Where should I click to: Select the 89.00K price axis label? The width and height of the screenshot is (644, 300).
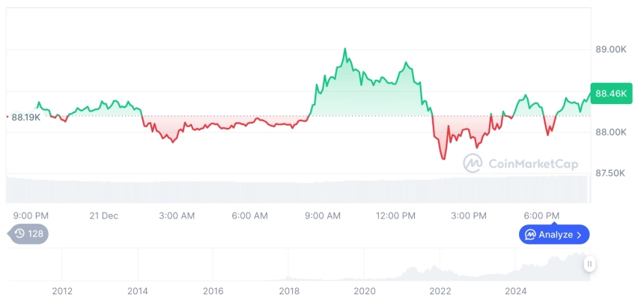click(610, 49)
